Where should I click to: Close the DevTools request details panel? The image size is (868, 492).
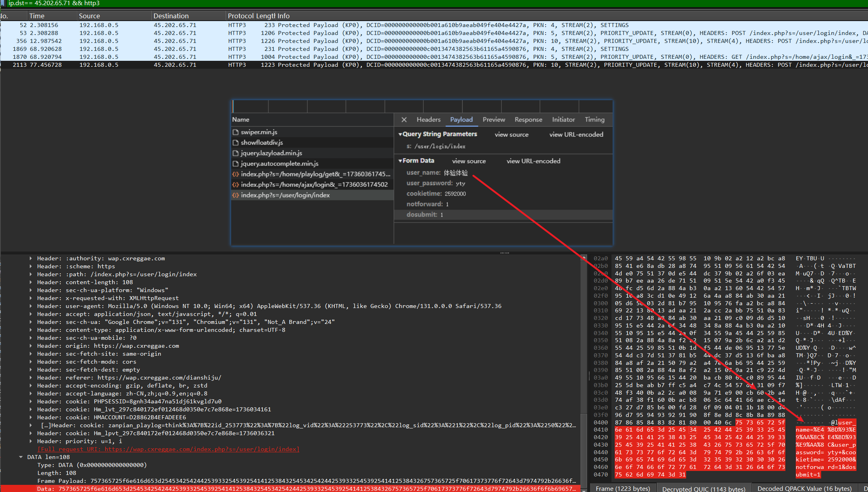(x=404, y=120)
